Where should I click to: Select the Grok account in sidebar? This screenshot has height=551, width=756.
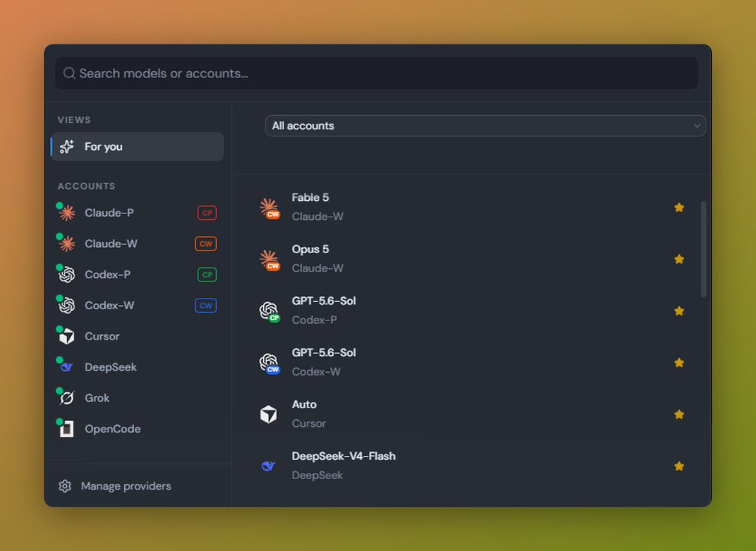(x=137, y=398)
